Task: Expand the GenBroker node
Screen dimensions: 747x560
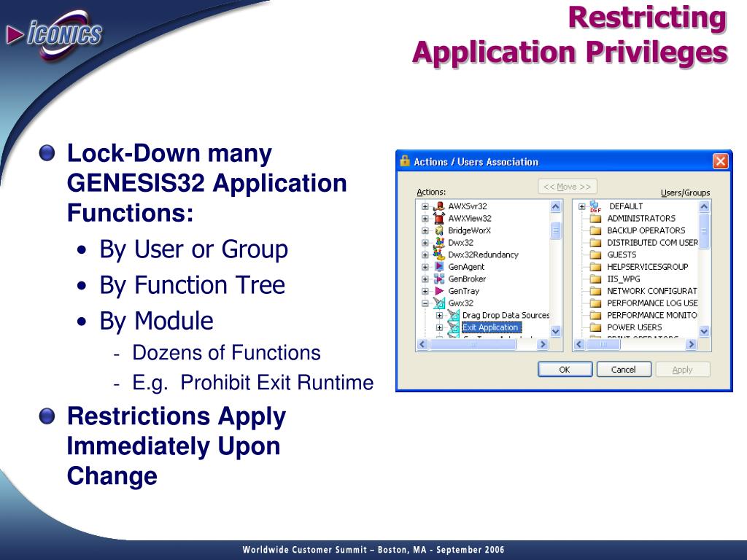Action: coord(425,279)
